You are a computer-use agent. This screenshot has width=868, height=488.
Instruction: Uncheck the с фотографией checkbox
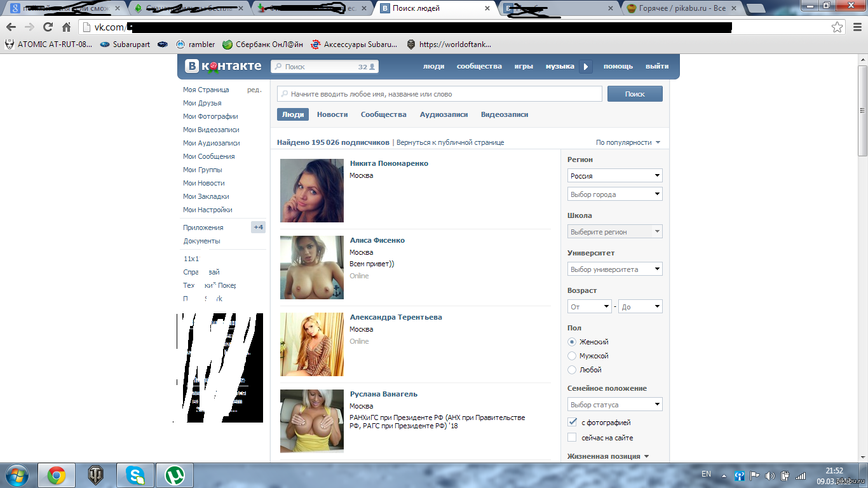tap(572, 423)
